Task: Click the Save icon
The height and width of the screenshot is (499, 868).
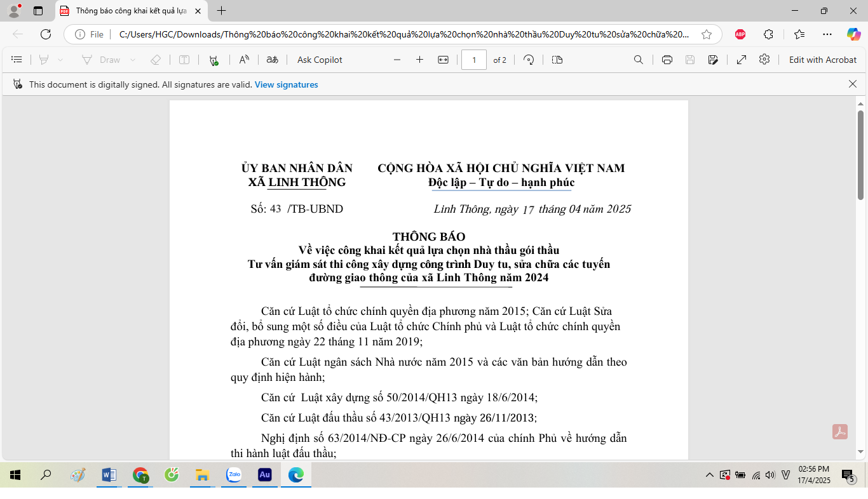Action: 690,60
